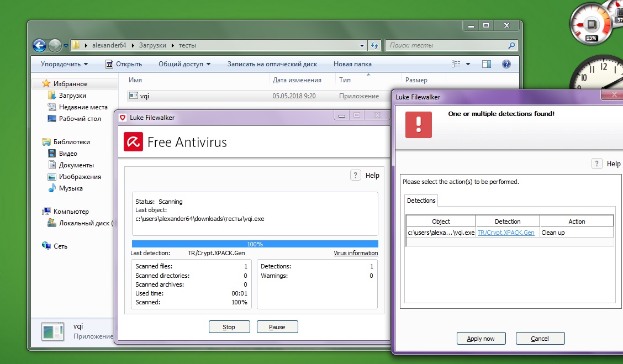Sort by Размер column header
Viewport: 623px width, 364px height.
416,80
